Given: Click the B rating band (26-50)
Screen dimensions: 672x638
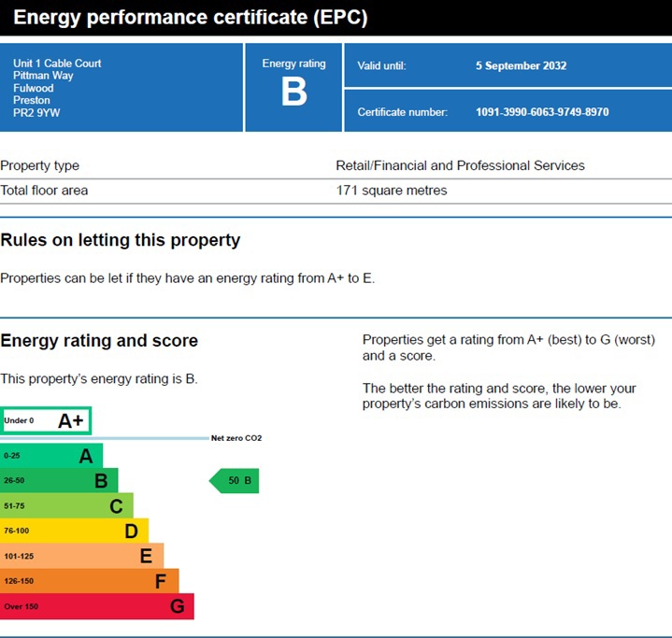Looking at the screenshot, I should (59, 481).
